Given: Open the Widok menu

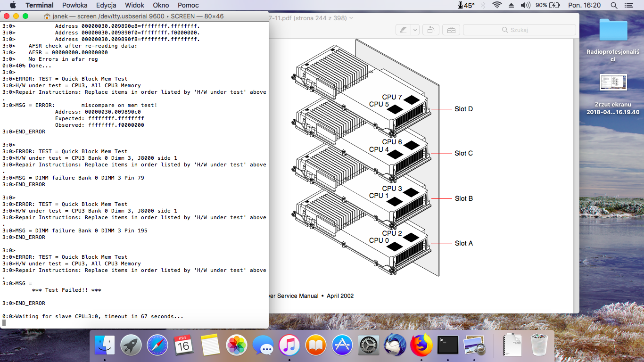Looking at the screenshot, I should tap(134, 5).
